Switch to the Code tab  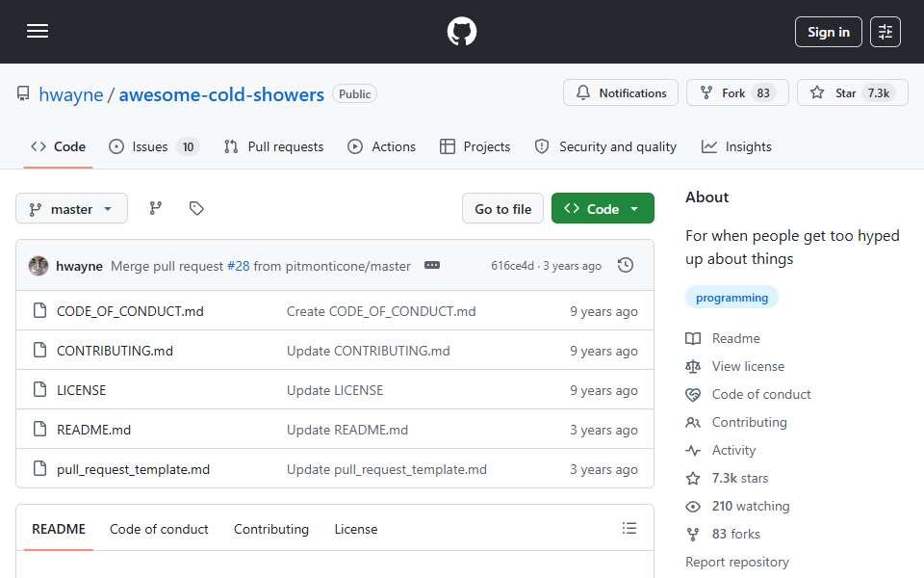59,146
